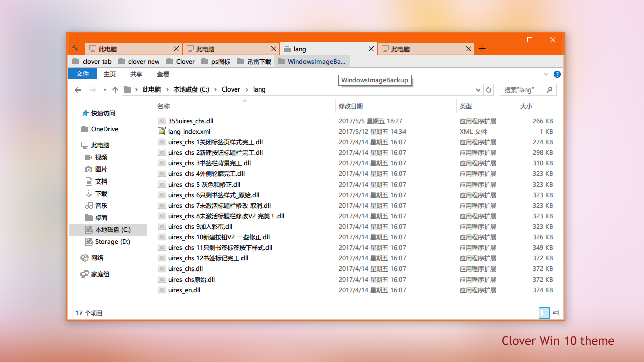
Task: Click the search magnifier icon
Action: click(x=549, y=90)
